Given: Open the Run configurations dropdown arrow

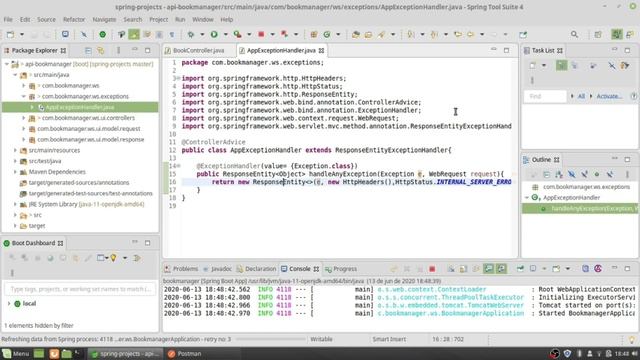Looking at the screenshot, I should [x=225, y=35].
